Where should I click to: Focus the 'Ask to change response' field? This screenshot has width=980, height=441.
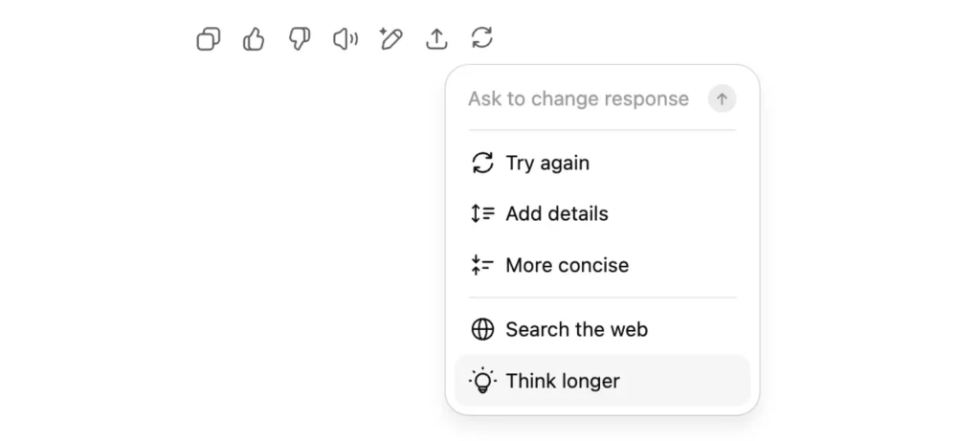pyautogui.click(x=578, y=99)
